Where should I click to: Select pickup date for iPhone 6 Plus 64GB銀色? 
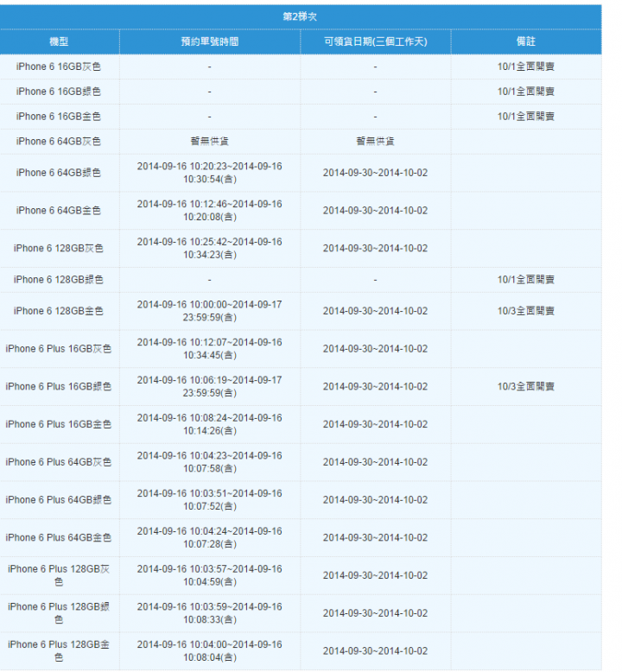pyautogui.click(x=376, y=500)
